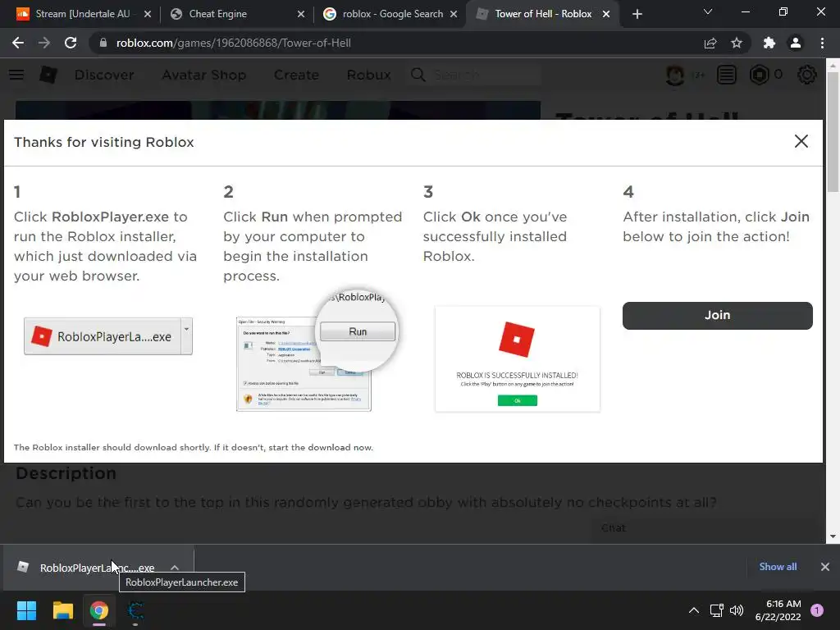The height and width of the screenshot is (630, 840).
Task: Close the Stream [Undertale AU tab
Action: point(148,14)
